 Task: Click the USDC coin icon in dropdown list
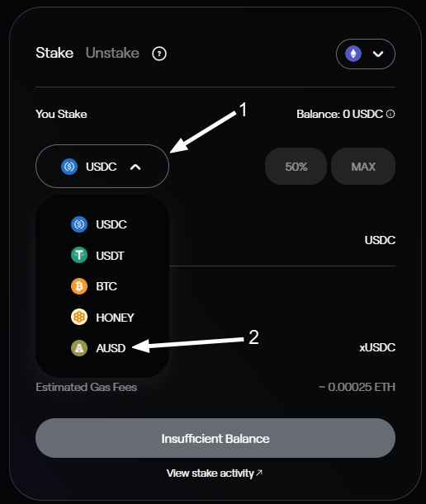[79, 224]
